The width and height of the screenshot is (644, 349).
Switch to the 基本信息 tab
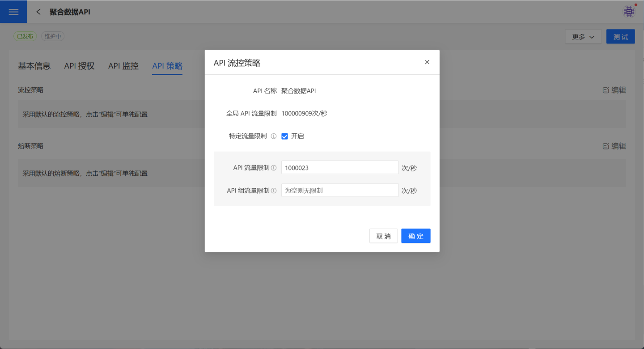(x=34, y=66)
